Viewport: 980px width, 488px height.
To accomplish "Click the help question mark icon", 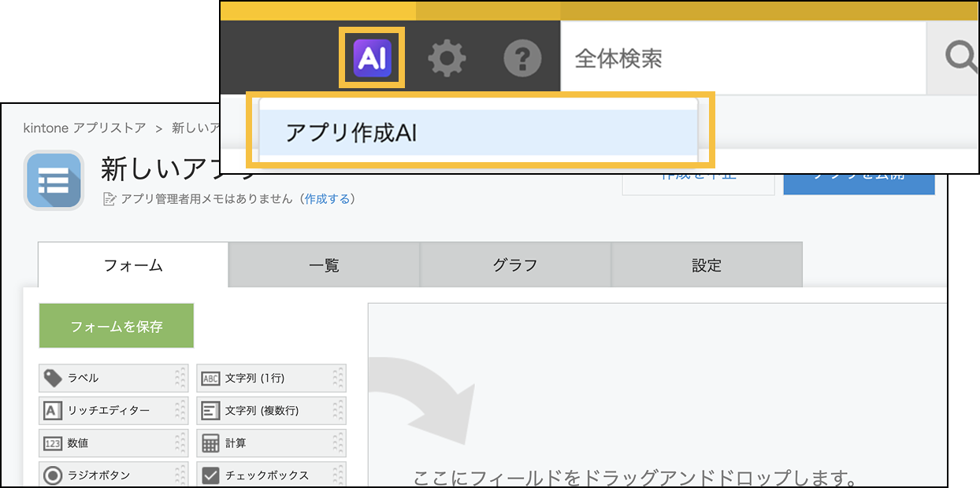I will point(522,58).
